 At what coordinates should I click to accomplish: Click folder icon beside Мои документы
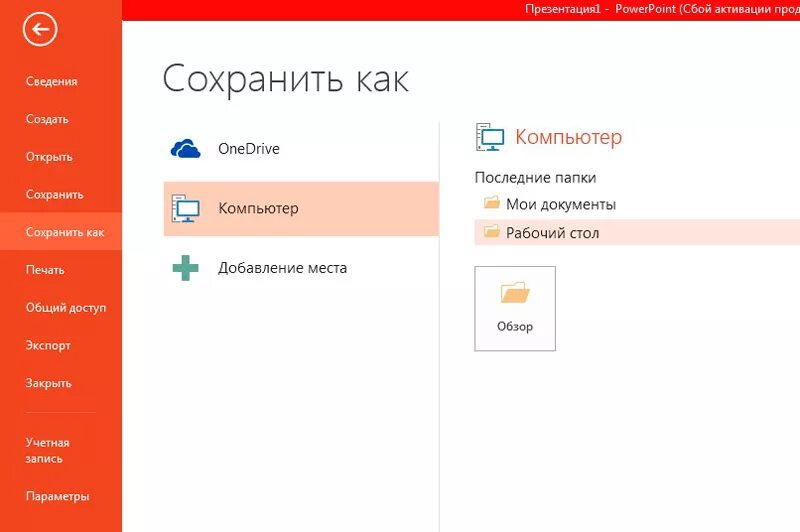[x=492, y=202]
